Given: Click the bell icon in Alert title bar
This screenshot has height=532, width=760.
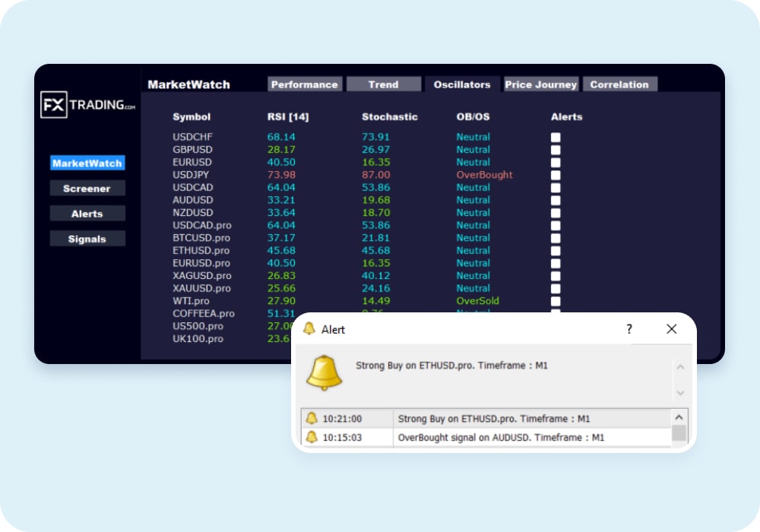Looking at the screenshot, I should (309, 329).
